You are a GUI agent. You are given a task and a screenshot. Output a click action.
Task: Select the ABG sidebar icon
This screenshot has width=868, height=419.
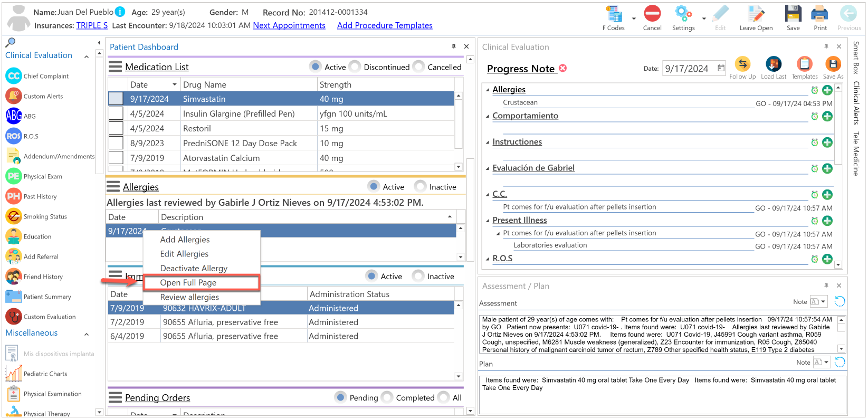[x=14, y=116]
